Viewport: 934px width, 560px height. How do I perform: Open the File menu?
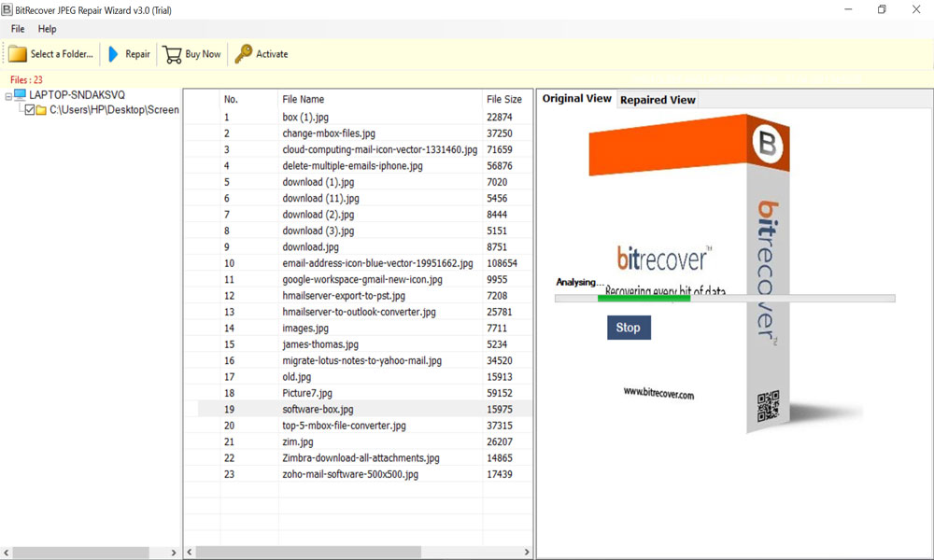click(18, 29)
